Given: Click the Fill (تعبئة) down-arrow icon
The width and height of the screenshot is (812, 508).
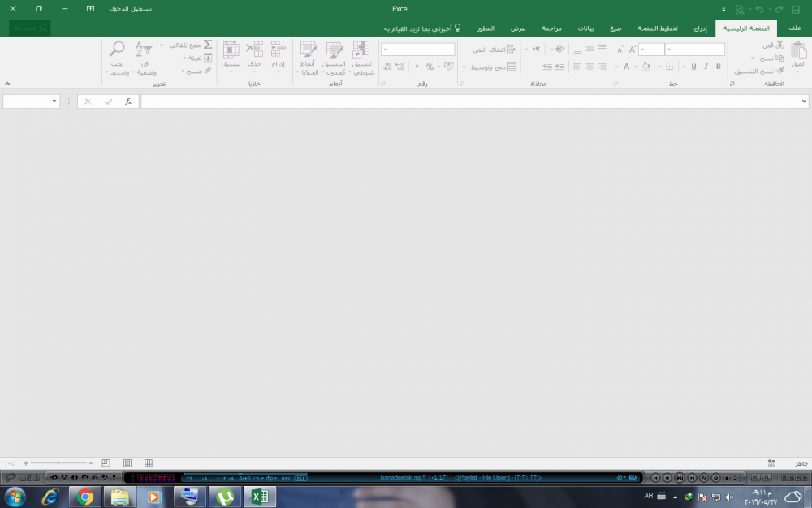Looking at the screenshot, I should coord(208,58).
